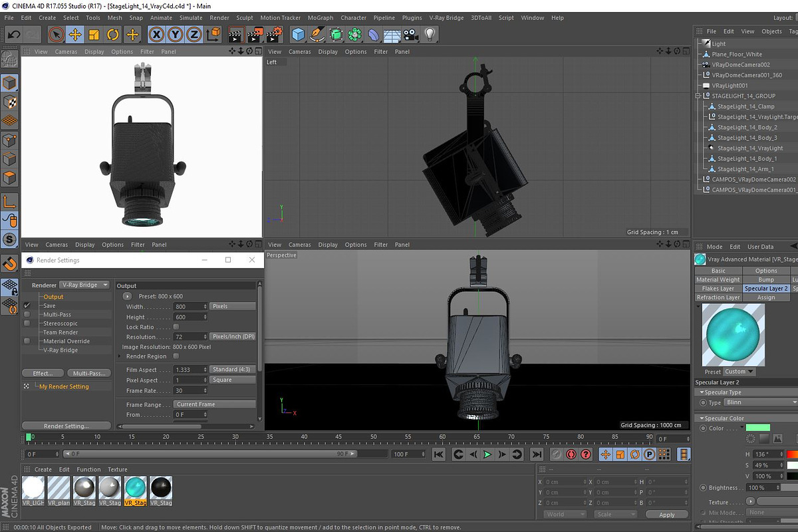
Task: Select the spline Pen tool
Action: 318,35
